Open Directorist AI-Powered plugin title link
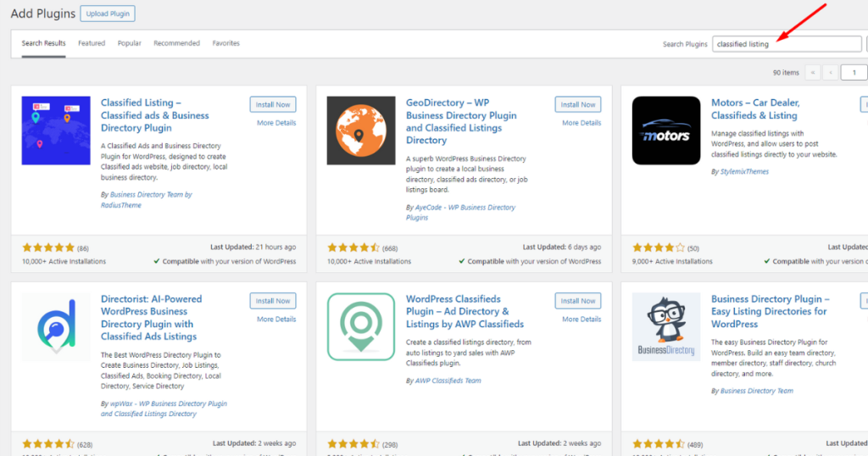 click(152, 318)
